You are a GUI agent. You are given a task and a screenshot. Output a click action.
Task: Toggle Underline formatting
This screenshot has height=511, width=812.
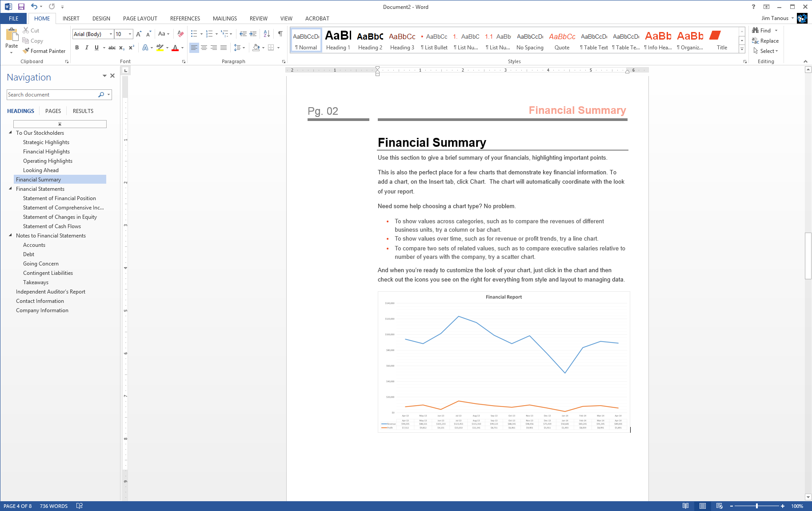[x=96, y=48]
